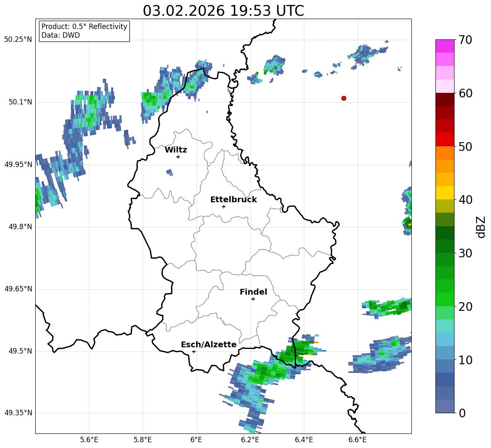This screenshot has height=448, width=491.
Task: Click the 49.35°N latitude tick label
Action: pyautogui.click(x=18, y=413)
